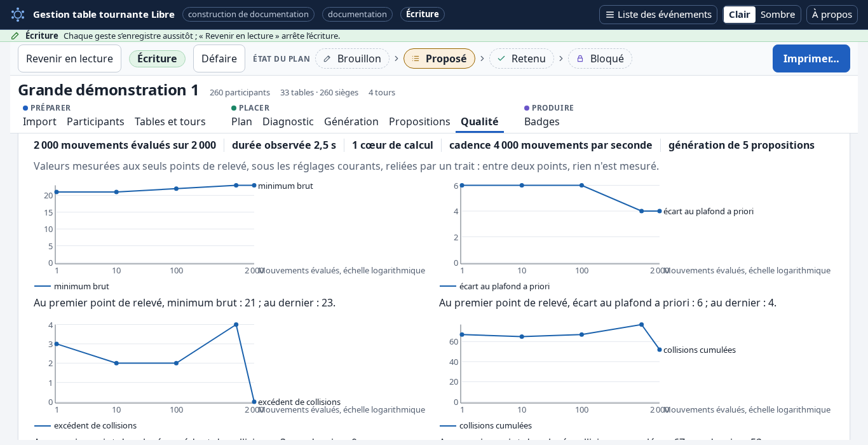Click last data point of minimum brut chart
Viewport: 868px width, 445px height.
point(254,185)
